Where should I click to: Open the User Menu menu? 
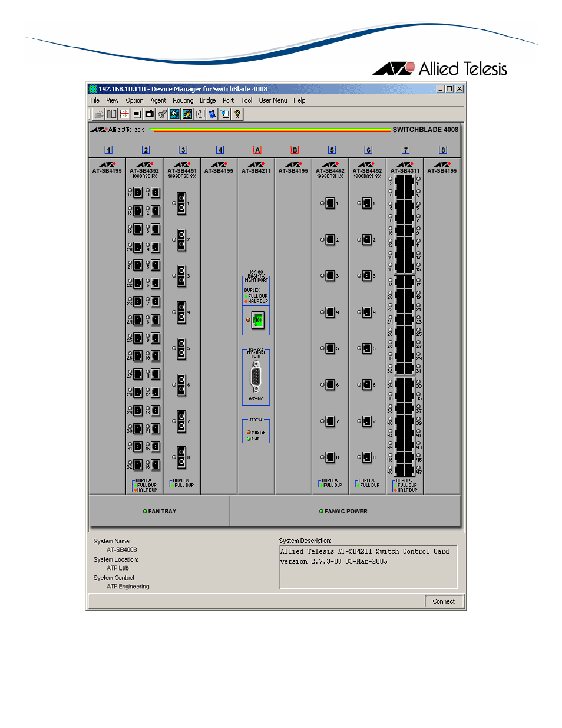273,101
